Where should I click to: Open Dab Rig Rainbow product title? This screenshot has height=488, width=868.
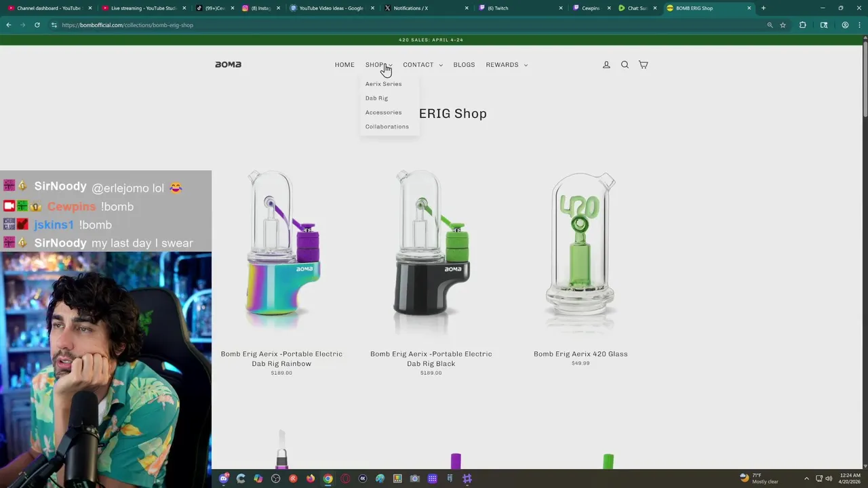point(281,359)
